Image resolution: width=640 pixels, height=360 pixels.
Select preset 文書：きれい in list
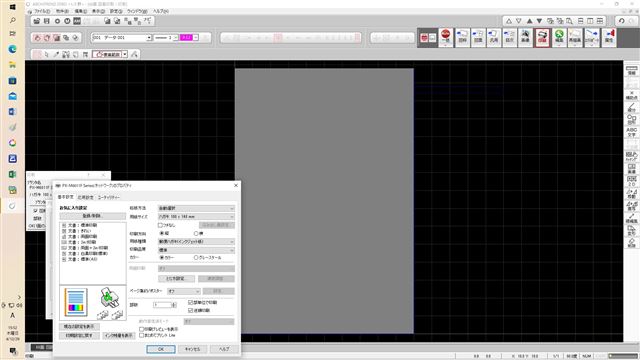pos(80,231)
